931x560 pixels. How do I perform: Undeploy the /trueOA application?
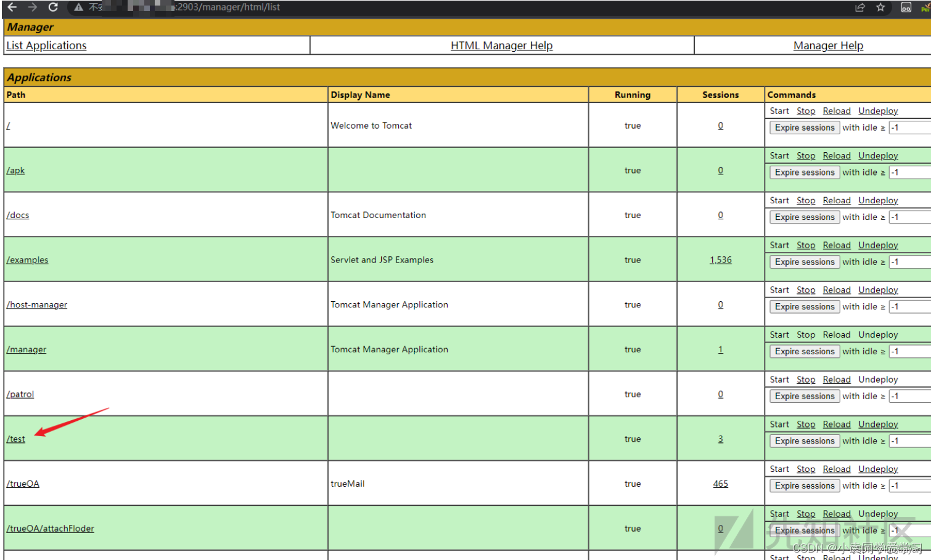tap(878, 469)
